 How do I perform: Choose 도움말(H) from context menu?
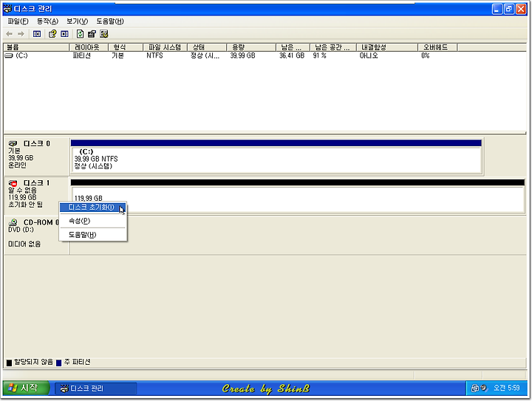(x=92, y=235)
